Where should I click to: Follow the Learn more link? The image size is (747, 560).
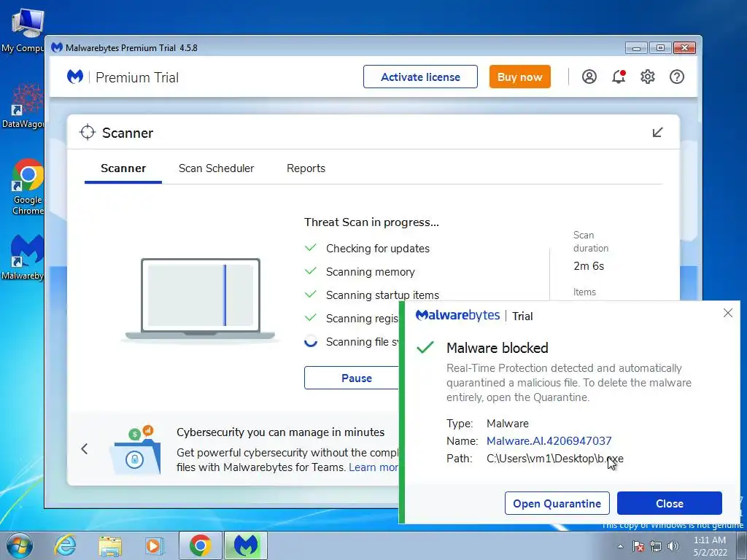(374, 467)
